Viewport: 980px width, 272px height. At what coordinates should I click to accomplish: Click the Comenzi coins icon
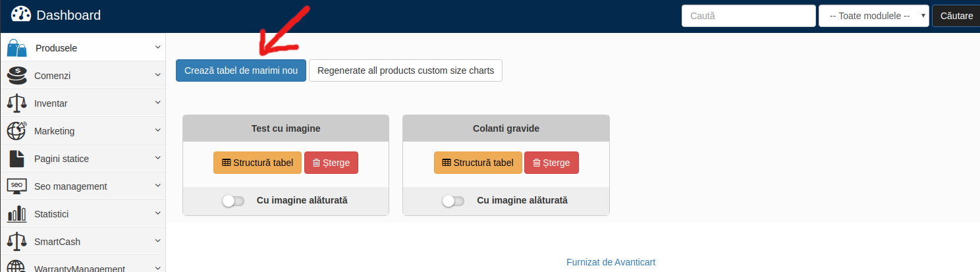click(x=17, y=76)
